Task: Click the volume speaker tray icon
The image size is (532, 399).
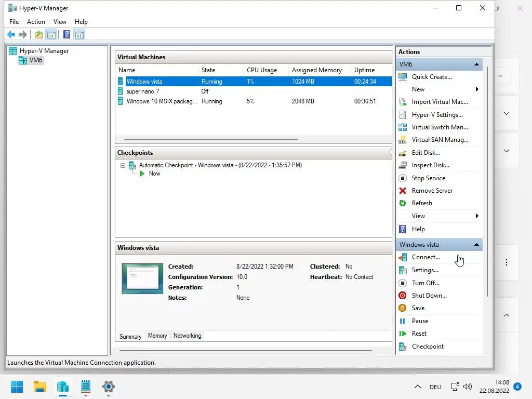Action: [468, 387]
